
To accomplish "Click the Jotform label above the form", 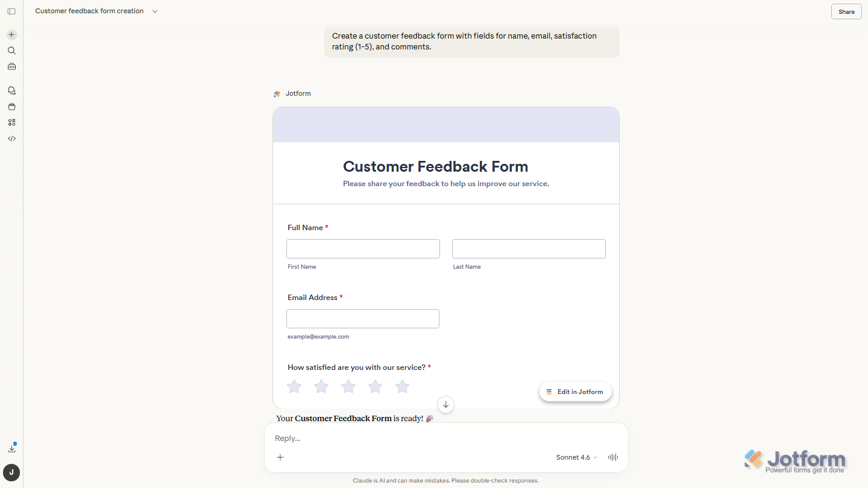I will pyautogui.click(x=297, y=93).
